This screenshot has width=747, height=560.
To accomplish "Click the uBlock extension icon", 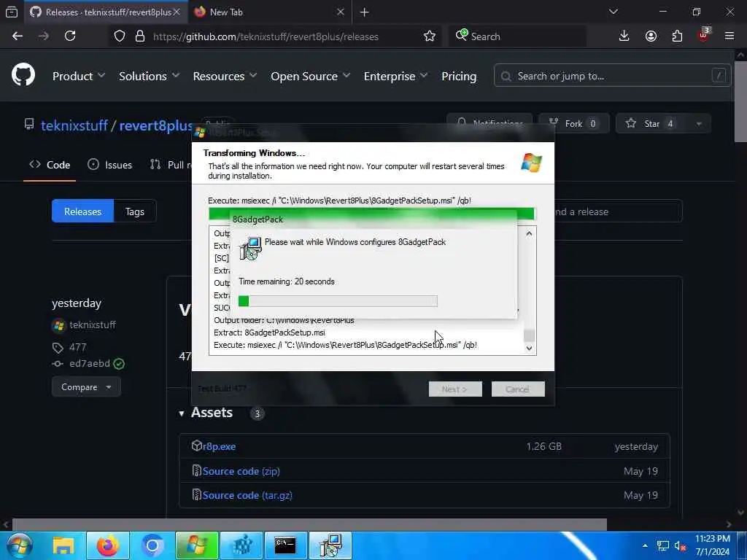I will coord(704,35).
